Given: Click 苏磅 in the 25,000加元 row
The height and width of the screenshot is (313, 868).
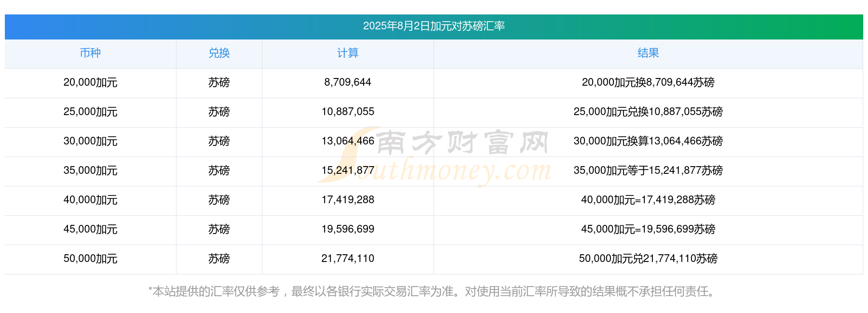Looking at the screenshot, I should click(219, 112).
